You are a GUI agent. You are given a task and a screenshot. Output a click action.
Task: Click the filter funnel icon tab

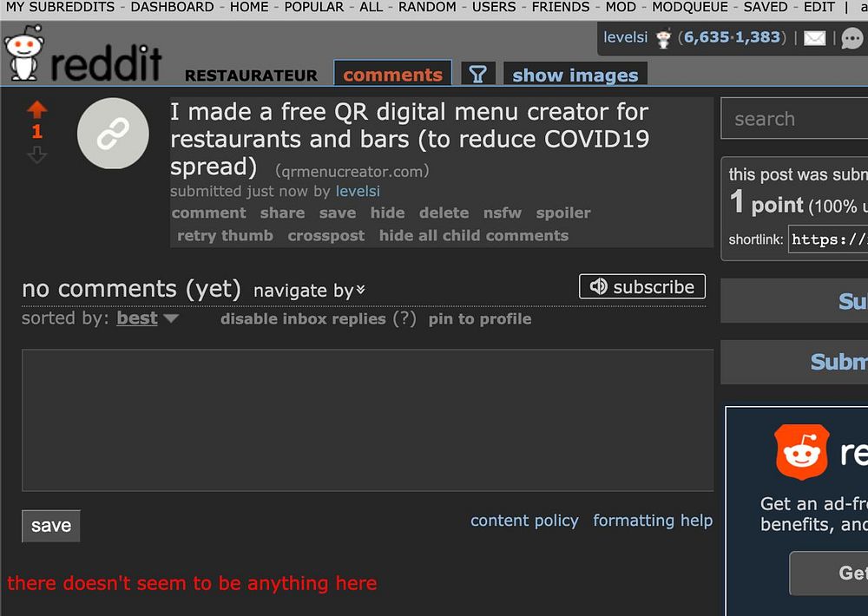(477, 74)
